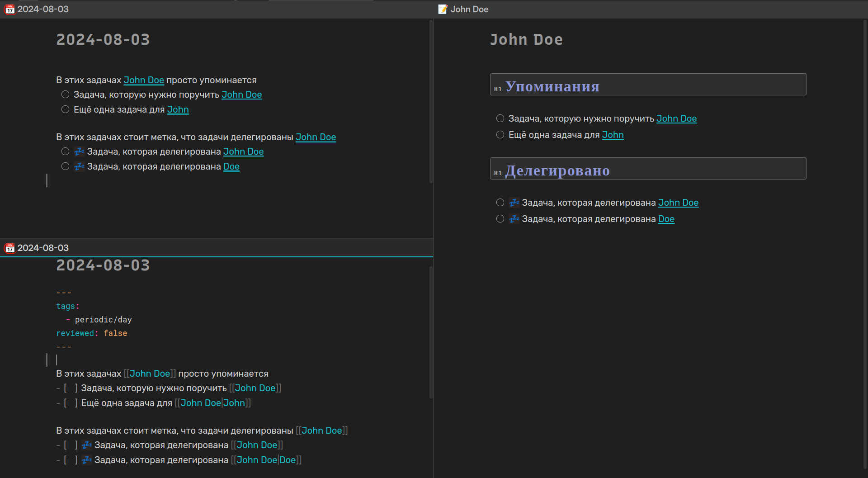Click the calendar icon in top-left tab

coord(9,9)
